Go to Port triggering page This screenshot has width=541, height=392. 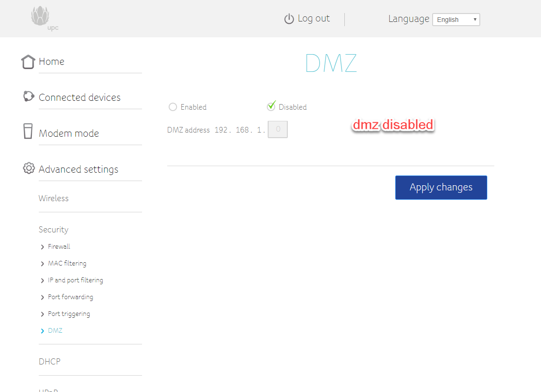click(69, 314)
